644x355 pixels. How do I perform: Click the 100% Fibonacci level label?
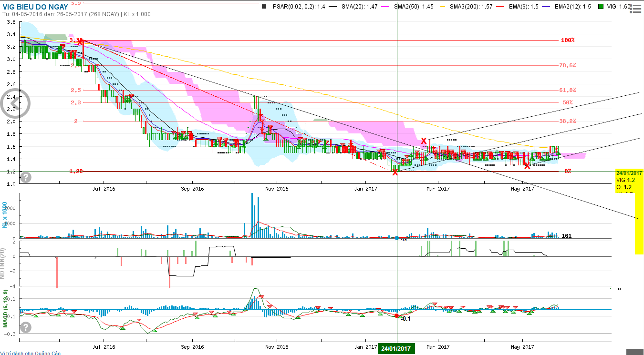(x=568, y=41)
